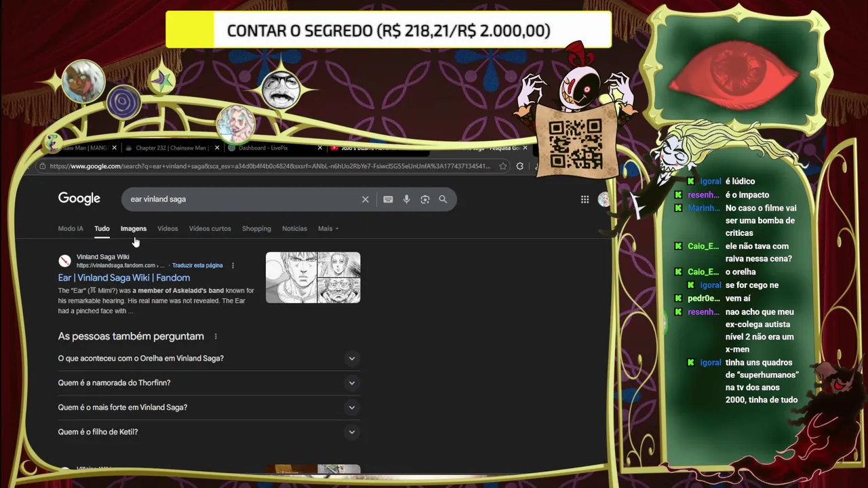Screen dimensions: 868x488
Task: View site information icon in address bar
Action: [43, 166]
